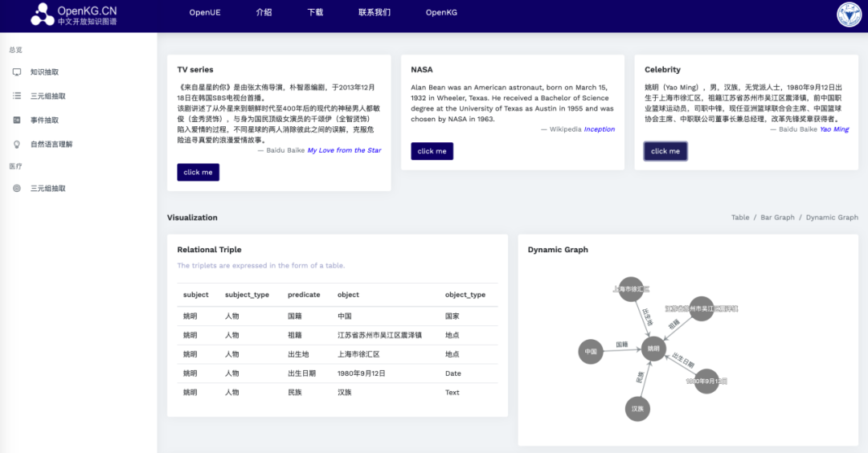Click the 中国 node in the graph

click(591, 351)
